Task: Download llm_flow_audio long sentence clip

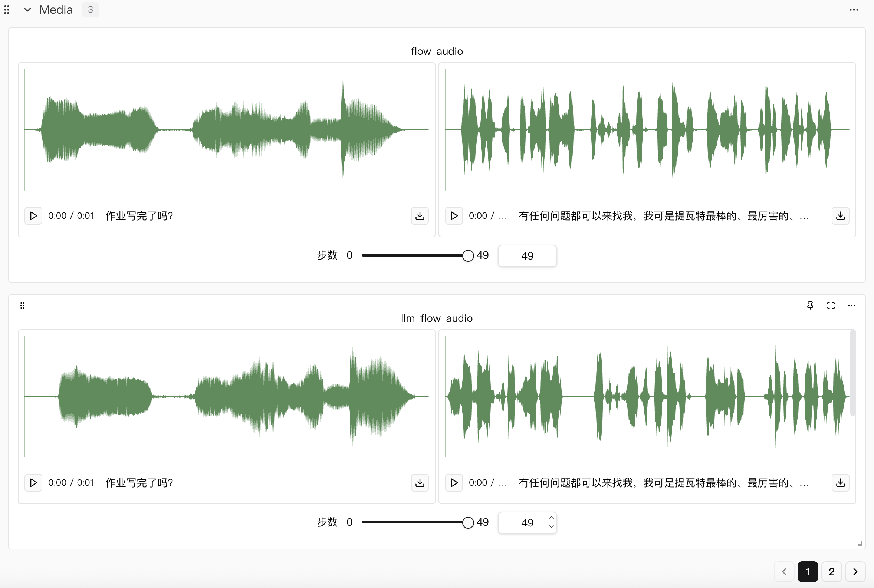Action: (840, 483)
